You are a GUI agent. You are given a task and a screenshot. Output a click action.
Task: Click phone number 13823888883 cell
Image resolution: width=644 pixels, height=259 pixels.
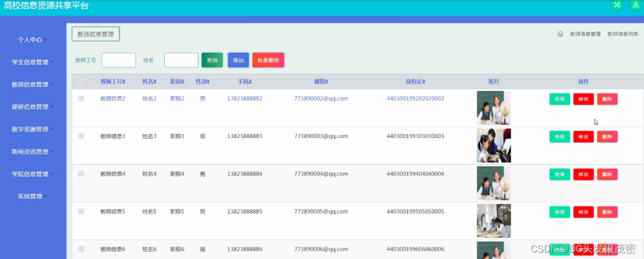pyautogui.click(x=245, y=136)
